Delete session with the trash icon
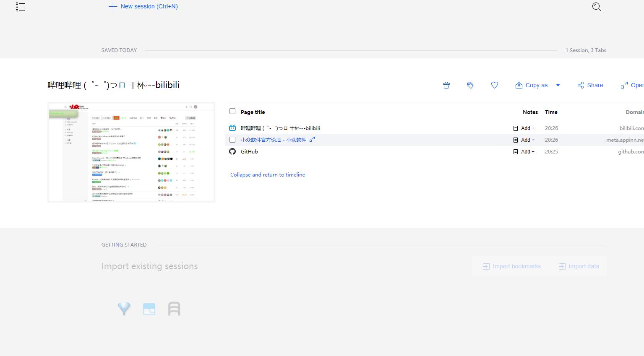This screenshot has height=356, width=644. 446,85
